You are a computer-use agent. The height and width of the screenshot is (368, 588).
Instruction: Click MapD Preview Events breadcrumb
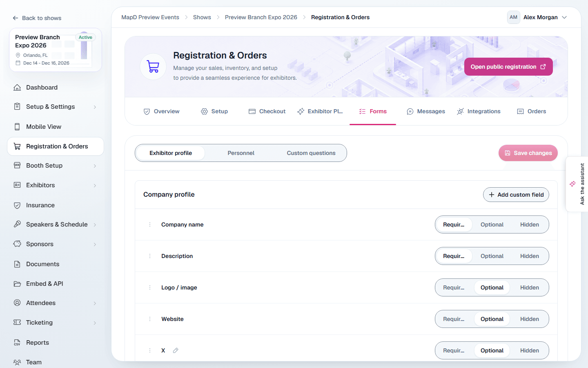click(x=150, y=17)
